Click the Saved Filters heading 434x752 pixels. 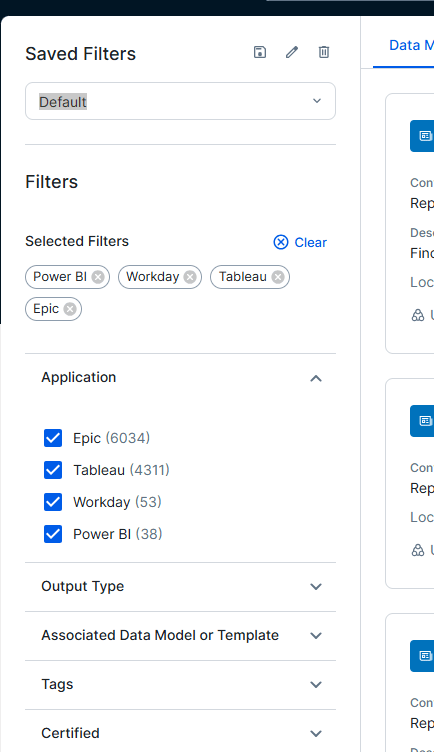click(81, 54)
